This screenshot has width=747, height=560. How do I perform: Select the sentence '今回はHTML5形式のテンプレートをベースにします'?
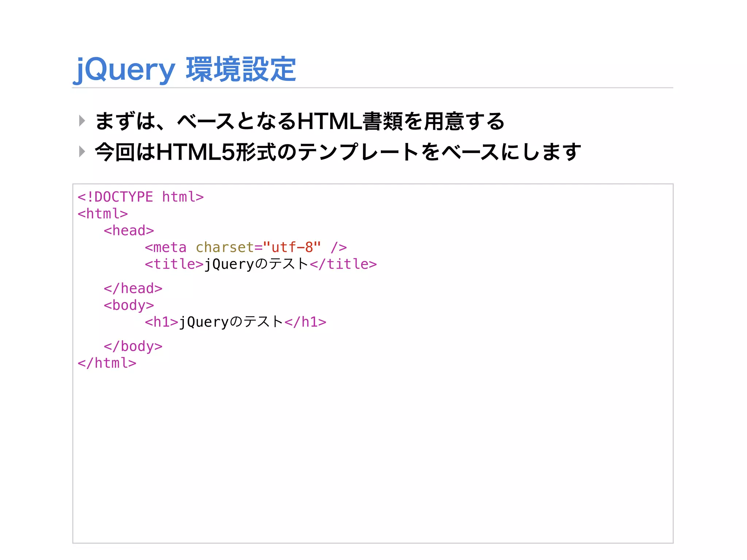(338, 152)
